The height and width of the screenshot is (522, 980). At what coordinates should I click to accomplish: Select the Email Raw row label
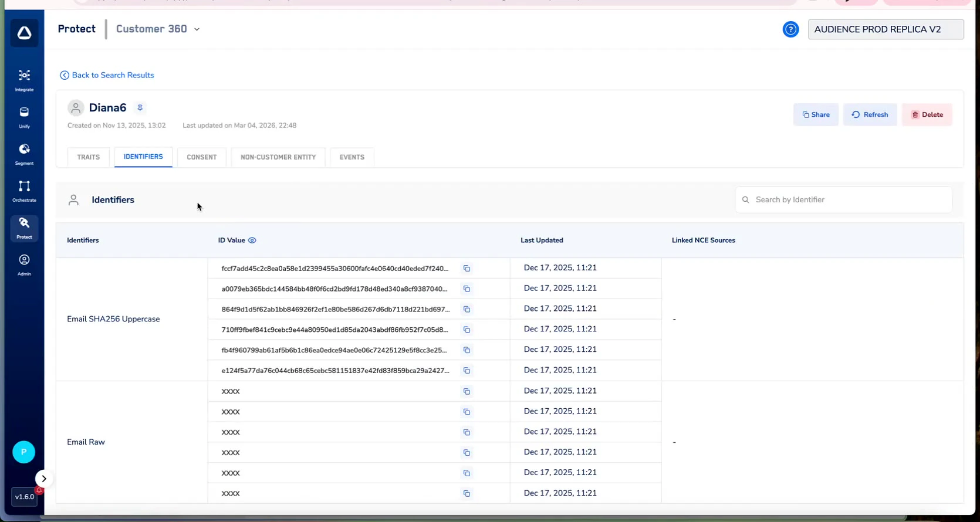pyautogui.click(x=86, y=442)
